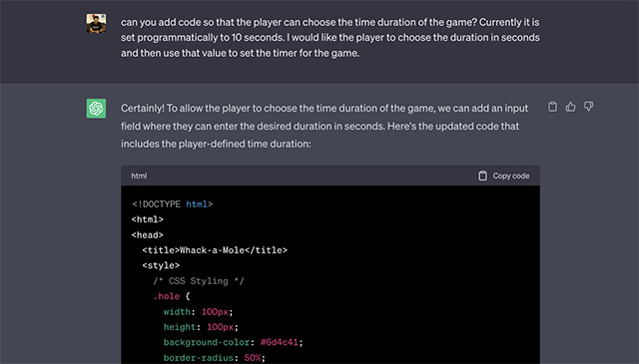Click the border-radius: 50% line
The height and width of the screenshot is (364, 639).
215,358
